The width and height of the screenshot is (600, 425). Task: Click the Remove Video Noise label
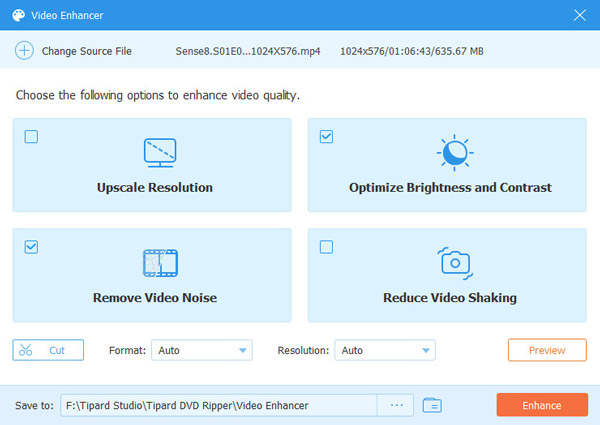(155, 298)
